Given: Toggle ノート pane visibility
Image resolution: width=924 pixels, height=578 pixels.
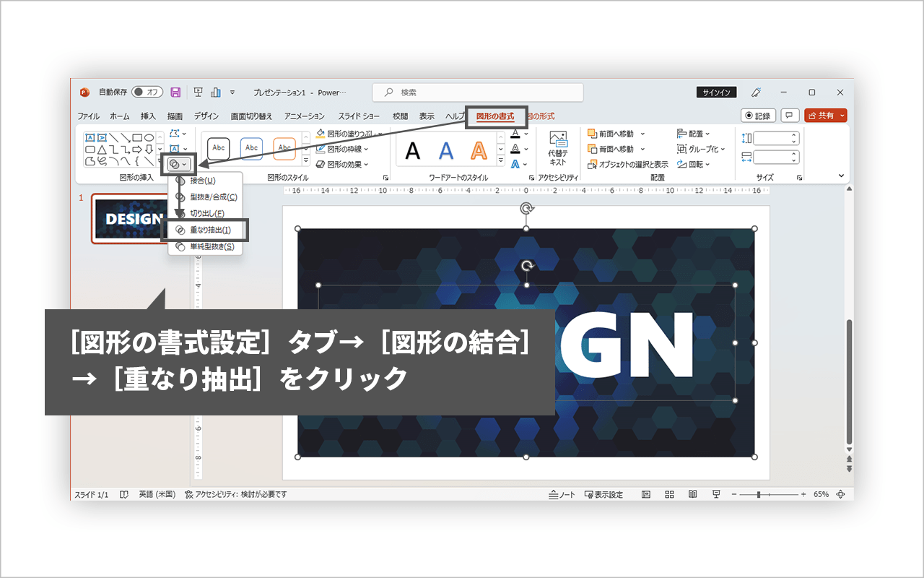Looking at the screenshot, I should 562,494.
